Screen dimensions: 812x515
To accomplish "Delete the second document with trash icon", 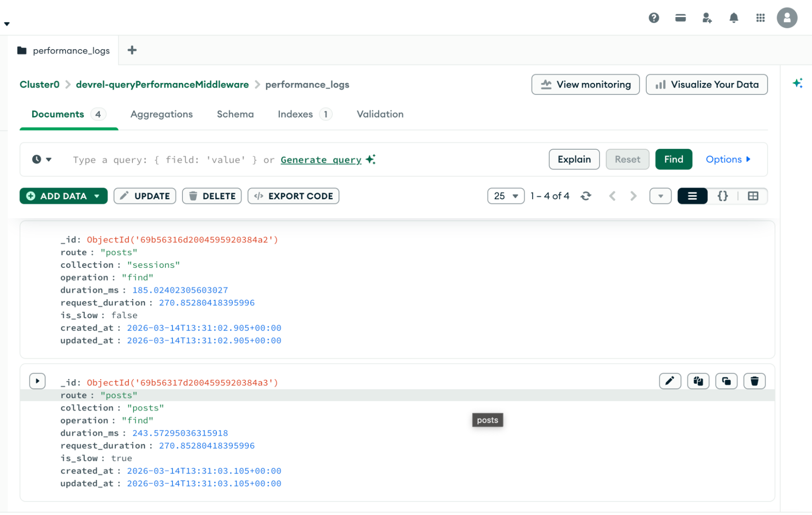I will (754, 381).
